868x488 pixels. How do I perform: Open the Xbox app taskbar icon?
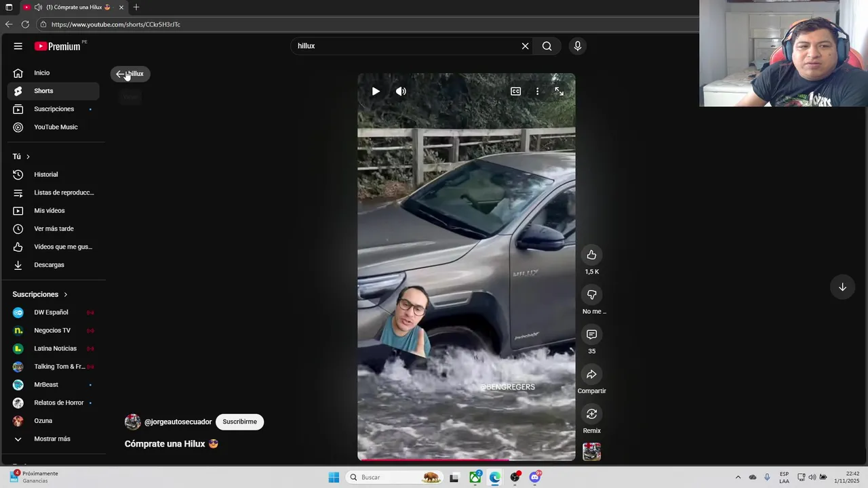pos(475,477)
